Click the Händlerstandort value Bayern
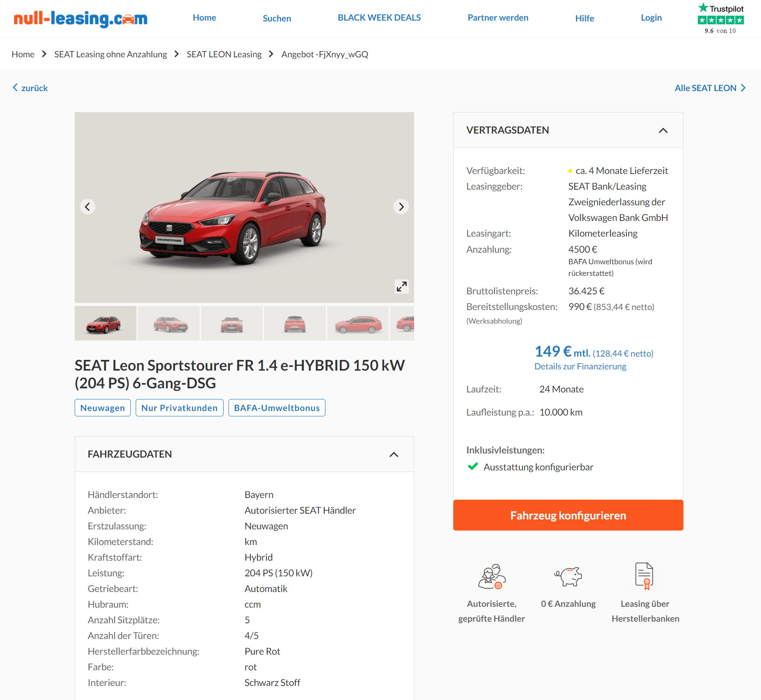The width and height of the screenshot is (761, 700). pyautogui.click(x=259, y=495)
